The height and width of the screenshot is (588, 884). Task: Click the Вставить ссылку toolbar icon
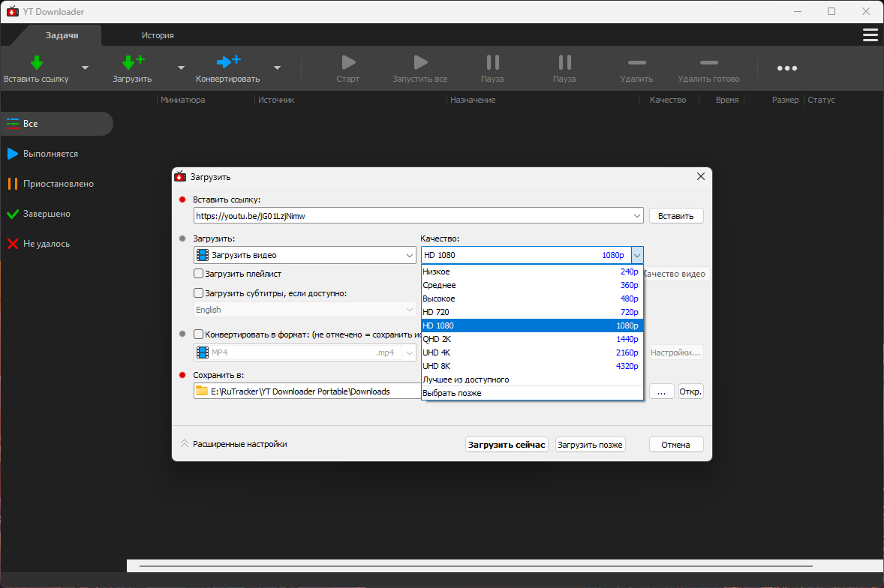[36, 62]
